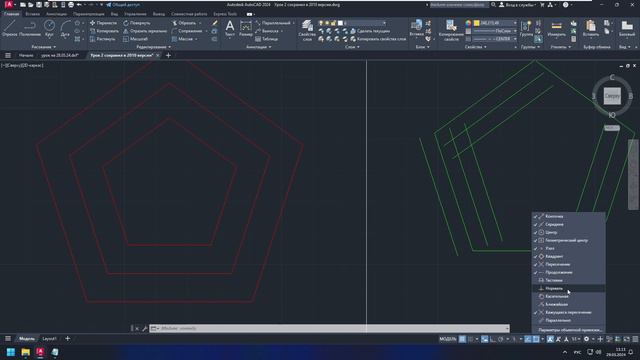Toggle Endpoint (Конточка) snap in menu
Image resolution: width=640 pixels, height=360 pixels.
(x=569, y=216)
